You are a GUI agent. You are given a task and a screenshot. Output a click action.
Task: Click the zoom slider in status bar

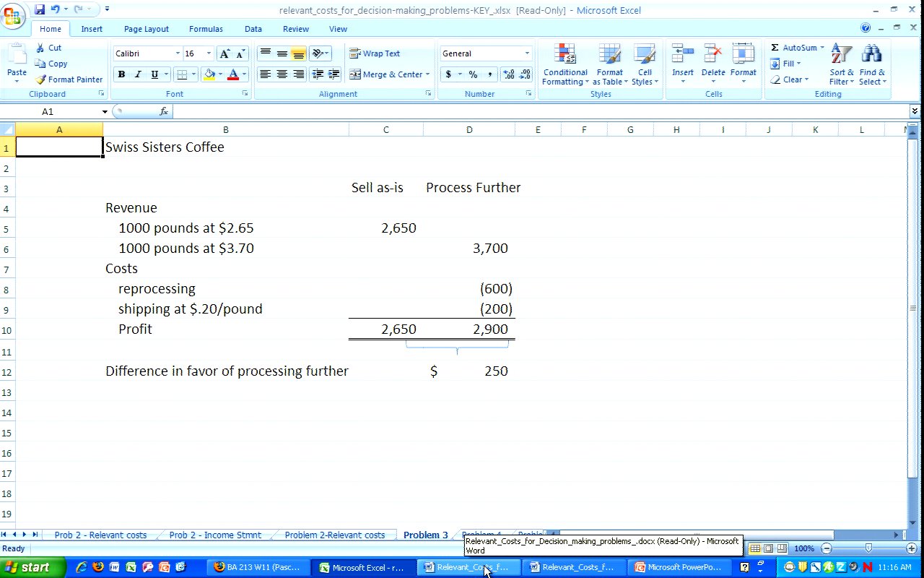pyautogui.click(x=868, y=548)
